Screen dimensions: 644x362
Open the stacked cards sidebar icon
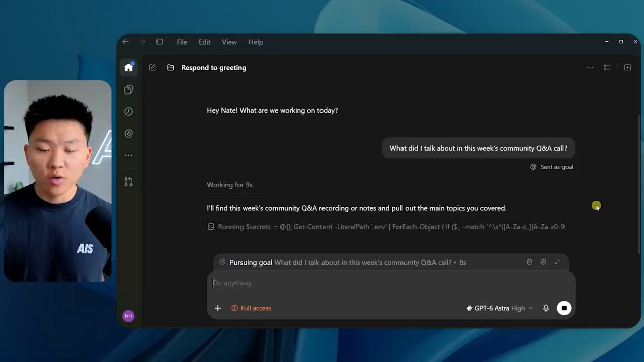(129, 89)
